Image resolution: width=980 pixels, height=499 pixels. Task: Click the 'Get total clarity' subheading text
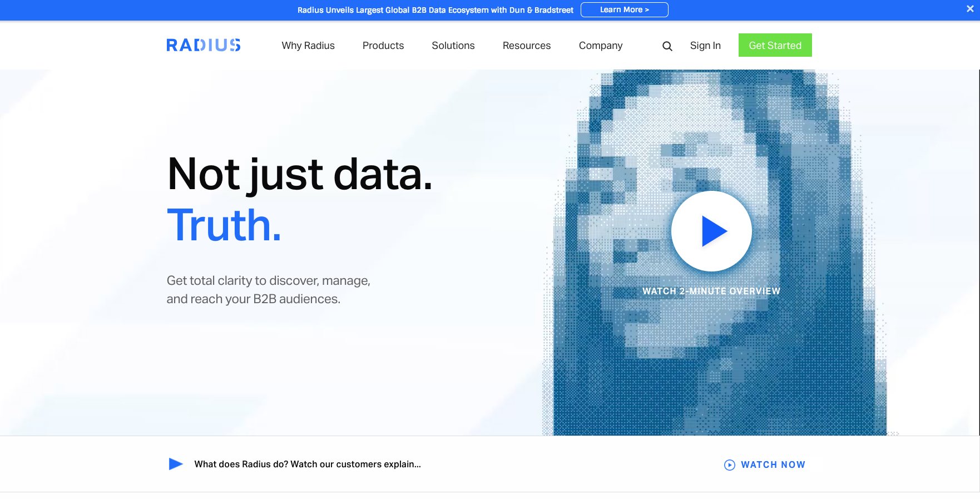tap(269, 290)
